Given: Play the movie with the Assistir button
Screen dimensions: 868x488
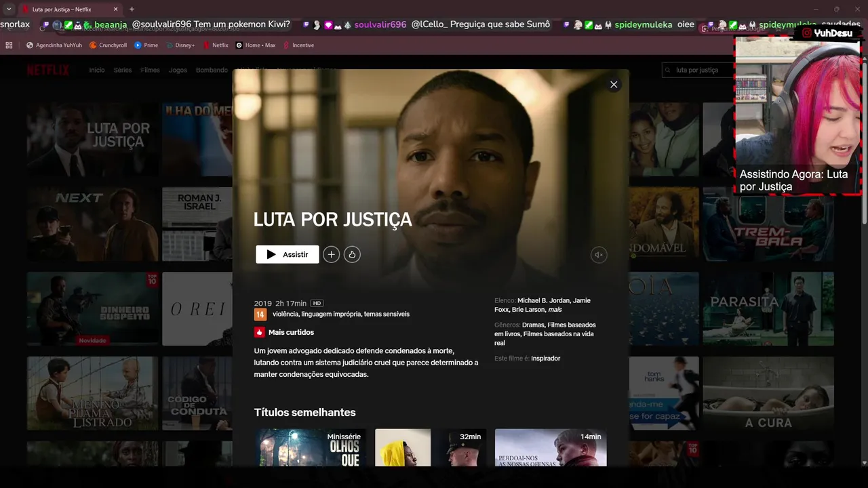Looking at the screenshot, I should point(288,254).
